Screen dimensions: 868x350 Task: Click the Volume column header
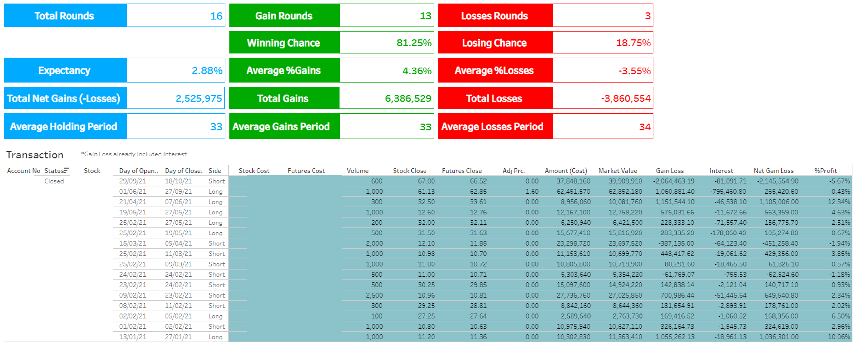(x=357, y=171)
